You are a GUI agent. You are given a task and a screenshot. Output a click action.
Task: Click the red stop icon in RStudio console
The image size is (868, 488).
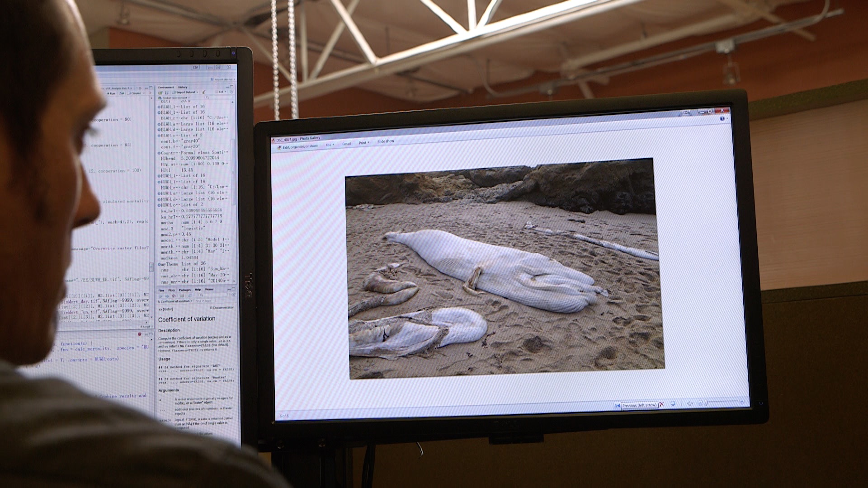140,334
